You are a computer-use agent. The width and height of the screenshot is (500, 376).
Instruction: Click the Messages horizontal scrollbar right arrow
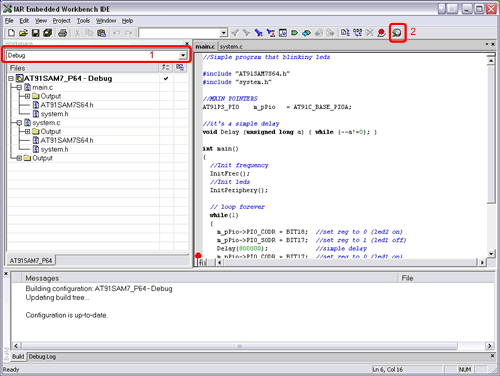[489, 346]
